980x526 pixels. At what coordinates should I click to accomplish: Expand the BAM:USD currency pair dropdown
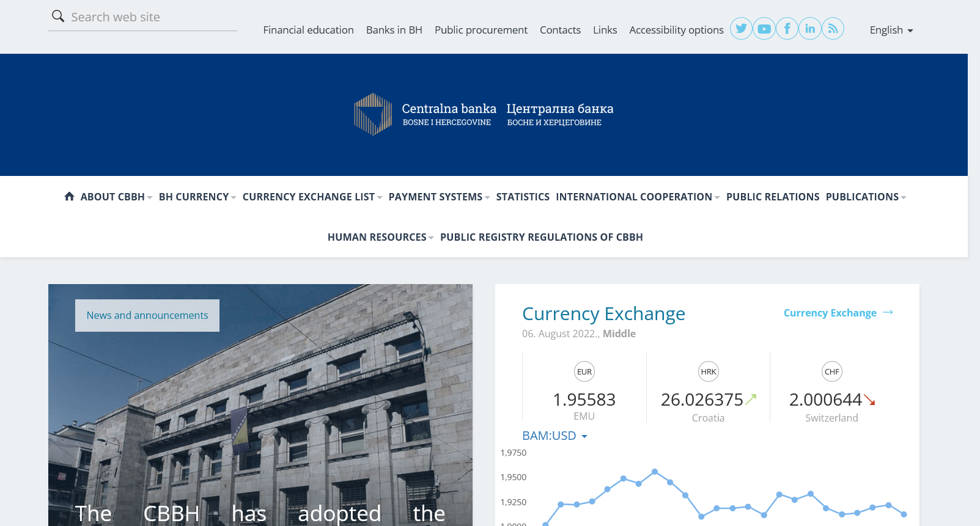tap(554, 436)
